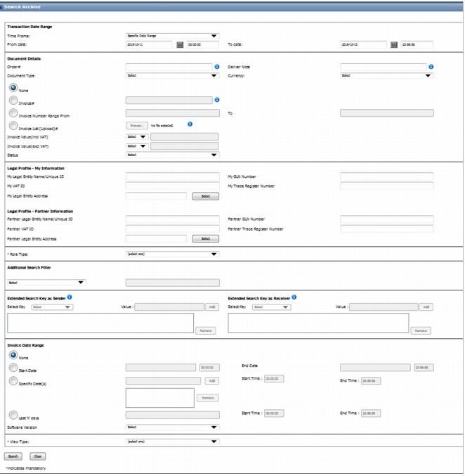Expand the View Type dropdown
Image resolution: width=465 pixels, height=476 pixels.
172,442
